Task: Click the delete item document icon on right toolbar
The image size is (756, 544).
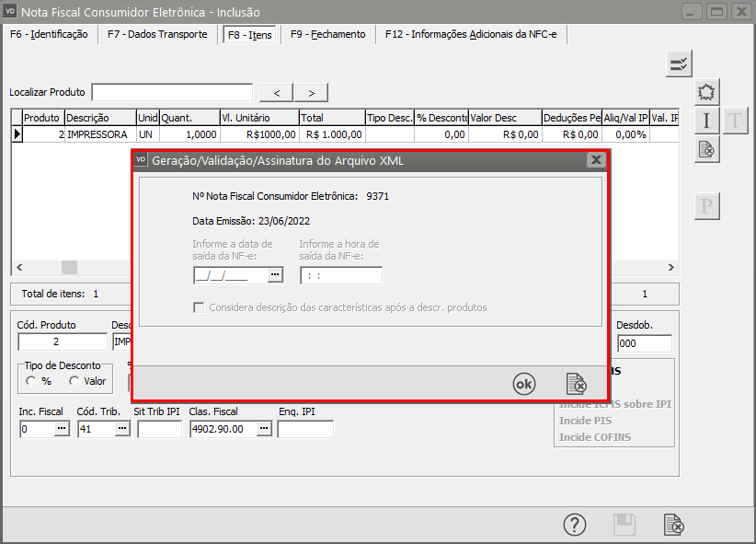Action: (x=707, y=149)
